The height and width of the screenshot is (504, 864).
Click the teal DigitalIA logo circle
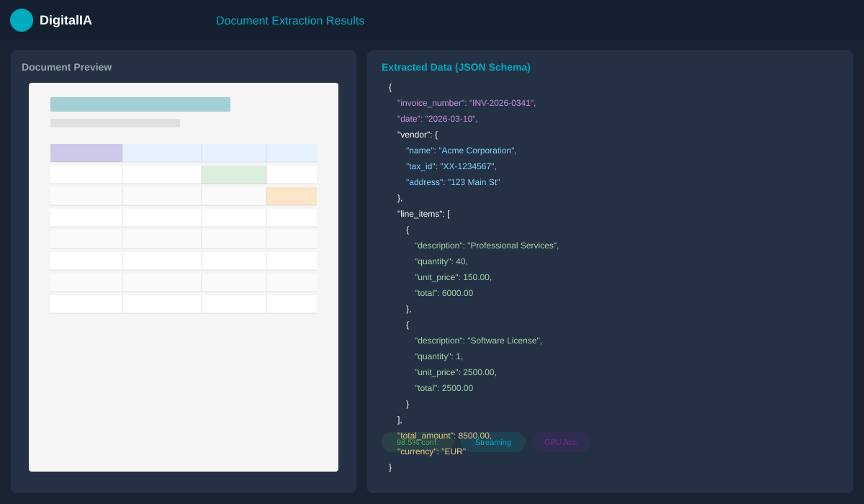click(x=22, y=20)
